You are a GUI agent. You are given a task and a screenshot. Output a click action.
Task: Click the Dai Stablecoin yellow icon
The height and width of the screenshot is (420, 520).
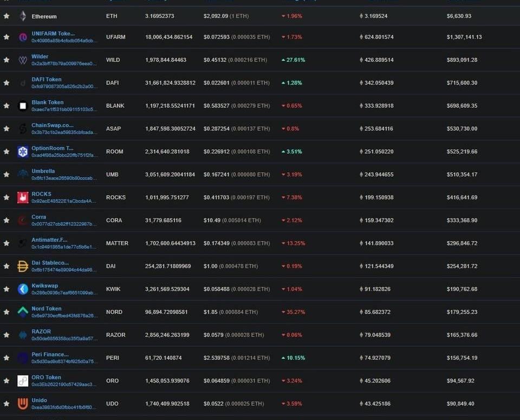[x=23, y=266]
